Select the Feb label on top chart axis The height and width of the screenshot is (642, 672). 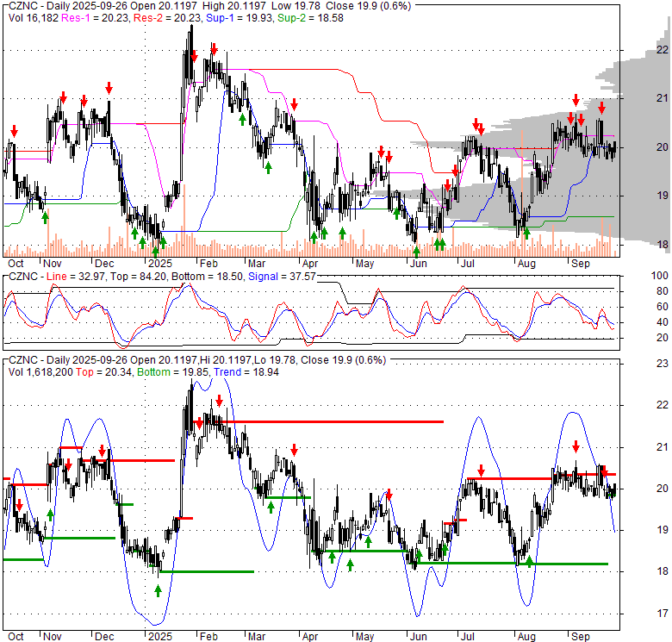(208, 264)
